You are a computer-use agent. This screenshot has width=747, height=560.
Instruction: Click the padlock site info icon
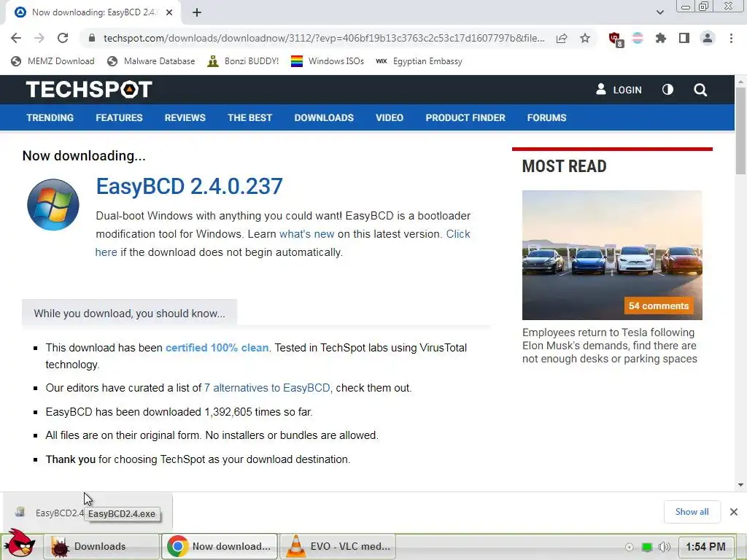(x=92, y=38)
